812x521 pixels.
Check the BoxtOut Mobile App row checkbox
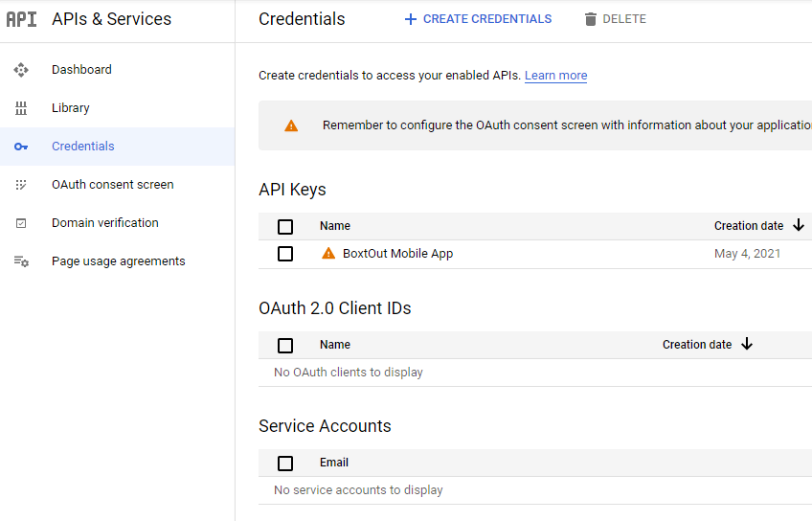(x=285, y=254)
